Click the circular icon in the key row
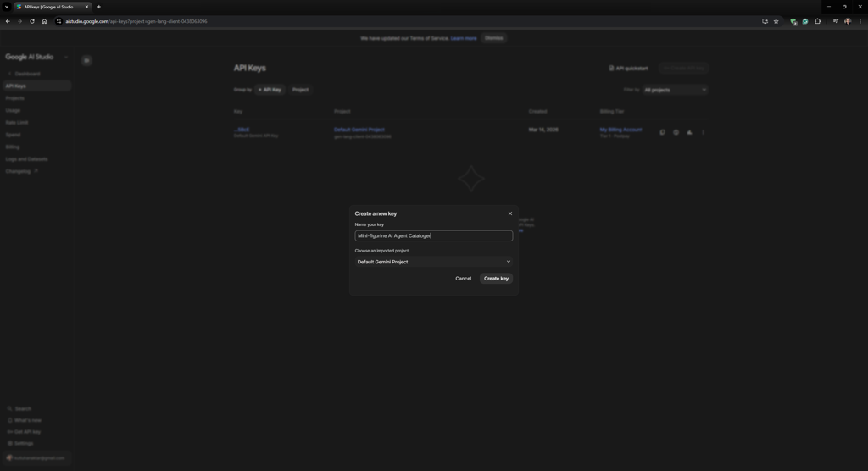 676,132
